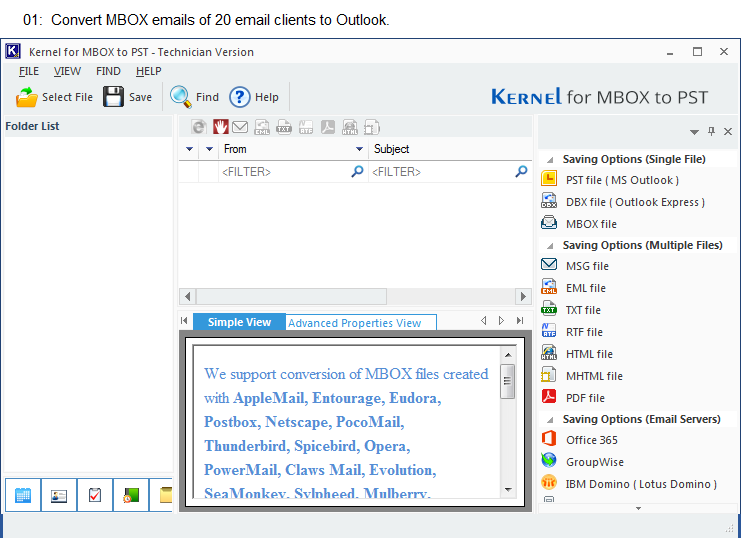Open the FIND menu
This screenshot has height=542, width=742.
click(x=108, y=71)
